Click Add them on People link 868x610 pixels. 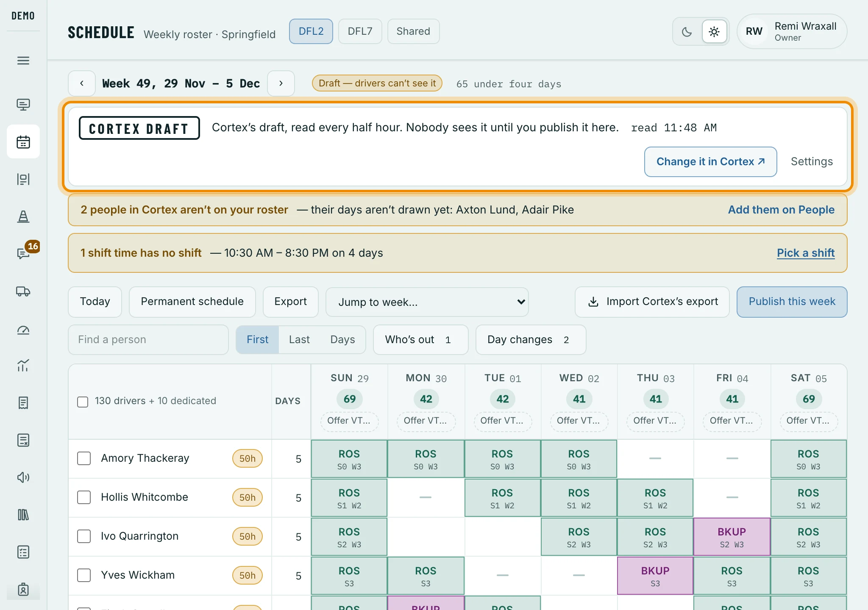click(x=781, y=210)
